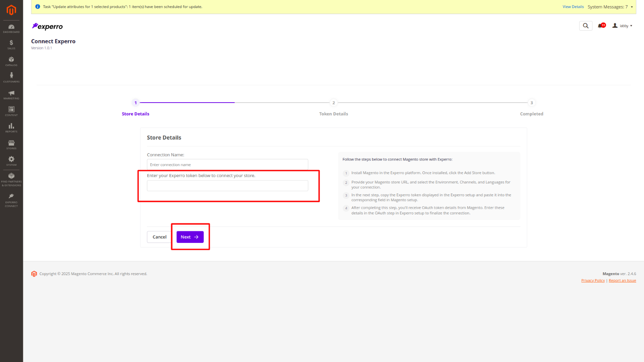This screenshot has height=362, width=644.
Task: Click the Magento logo in sidebar
Action: 11,10
